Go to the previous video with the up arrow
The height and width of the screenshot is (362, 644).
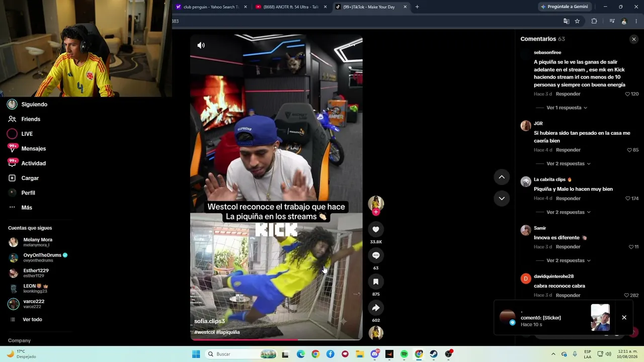pyautogui.click(x=502, y=177)
